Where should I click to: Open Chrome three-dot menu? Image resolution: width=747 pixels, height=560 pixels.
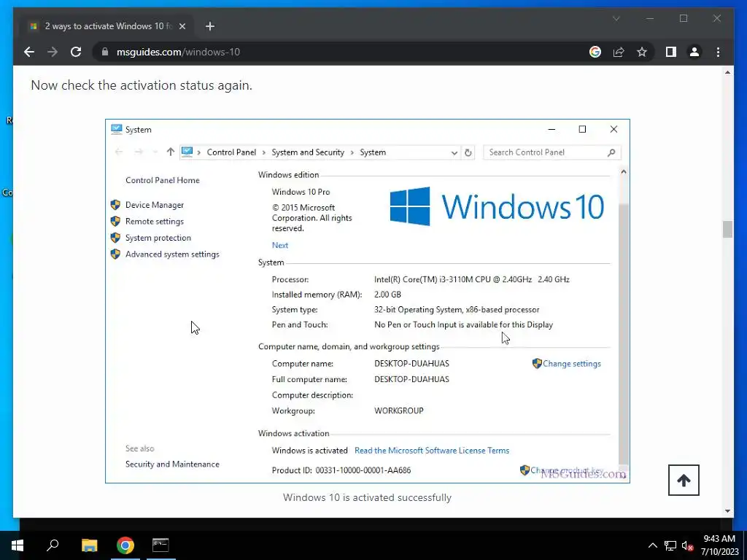(x=718, y=52)
